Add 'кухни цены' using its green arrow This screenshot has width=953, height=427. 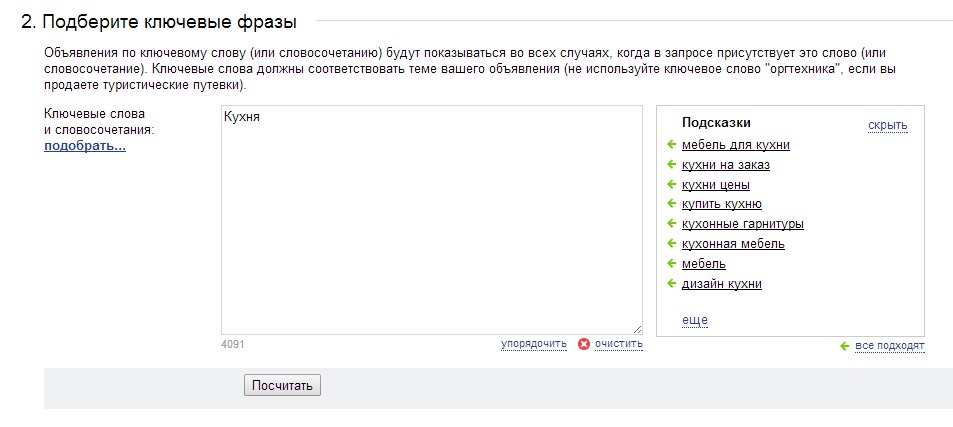(x=672, y=185)
